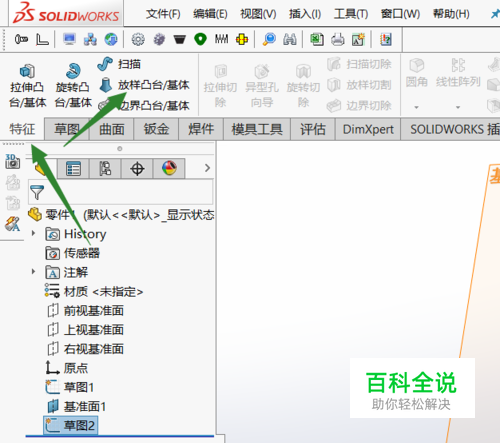The image size is (500, 443).
Task: Switch to the 曲面 tab
Action: [112, 129]
